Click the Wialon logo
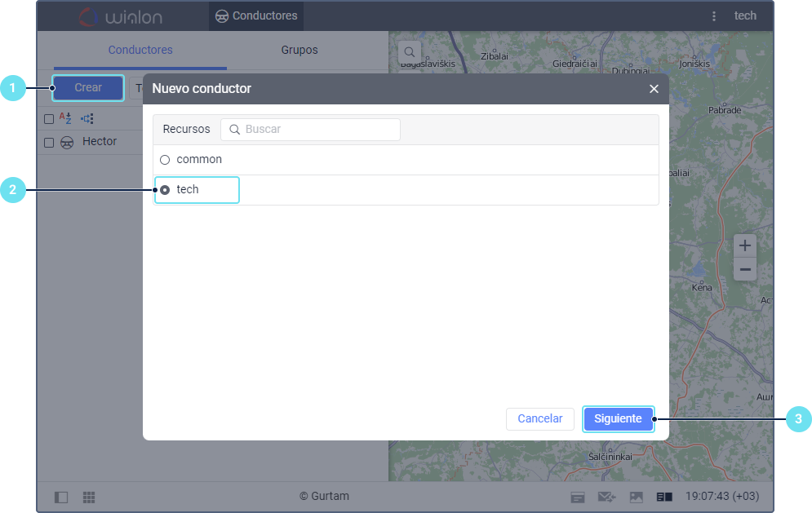 pyautogui.click(x=121, y=16)
